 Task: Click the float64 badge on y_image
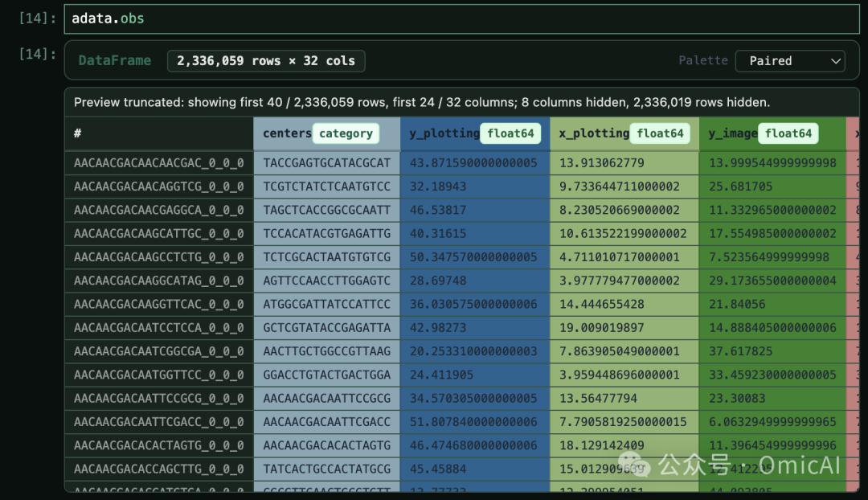[x=788, y=133]
